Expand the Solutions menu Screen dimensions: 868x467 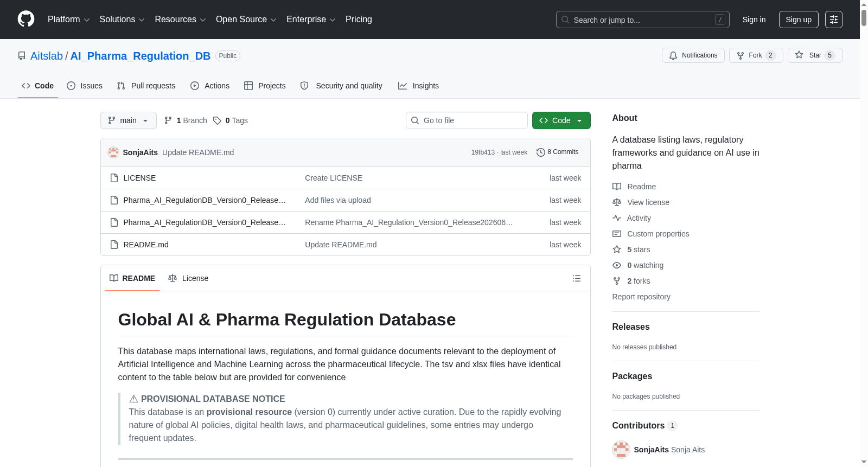point(122,20)
